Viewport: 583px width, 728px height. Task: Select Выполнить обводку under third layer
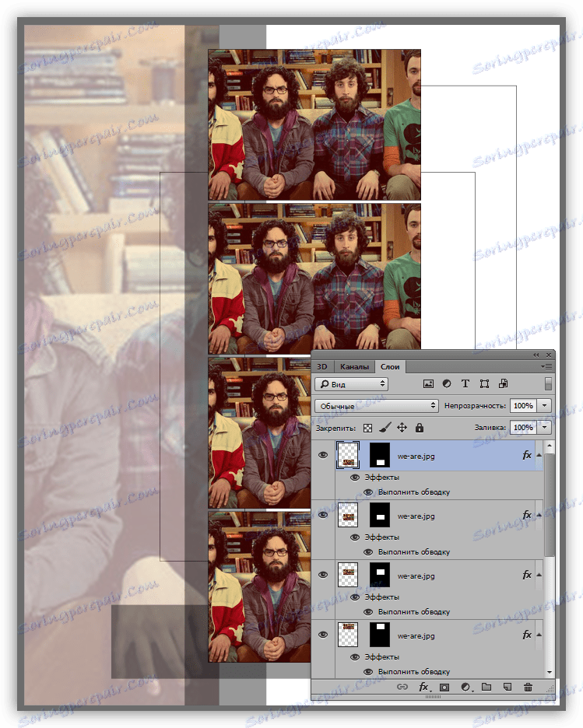[413, 612]
